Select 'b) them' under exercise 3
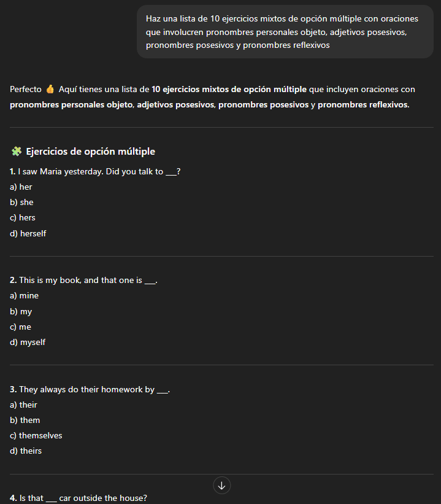 coord(25,420)
